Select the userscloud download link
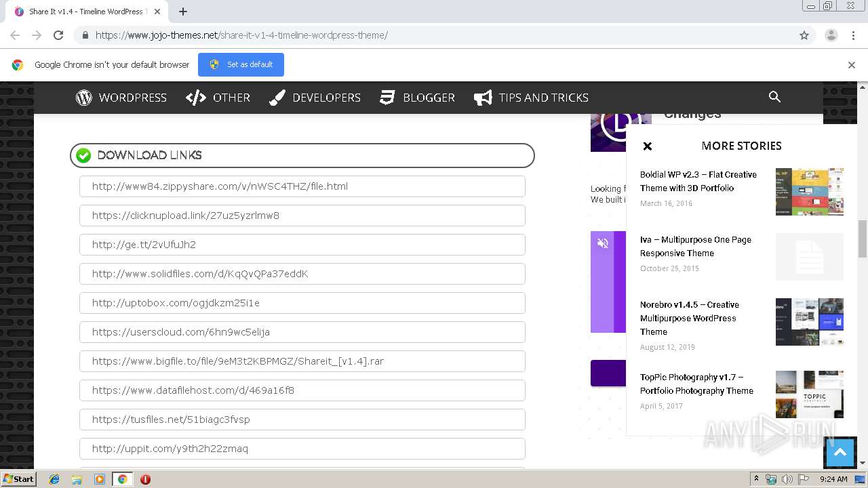 (x=302, y=332)
